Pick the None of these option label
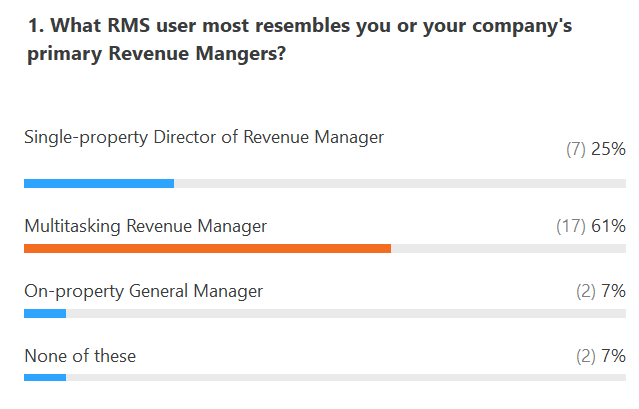 80,355
